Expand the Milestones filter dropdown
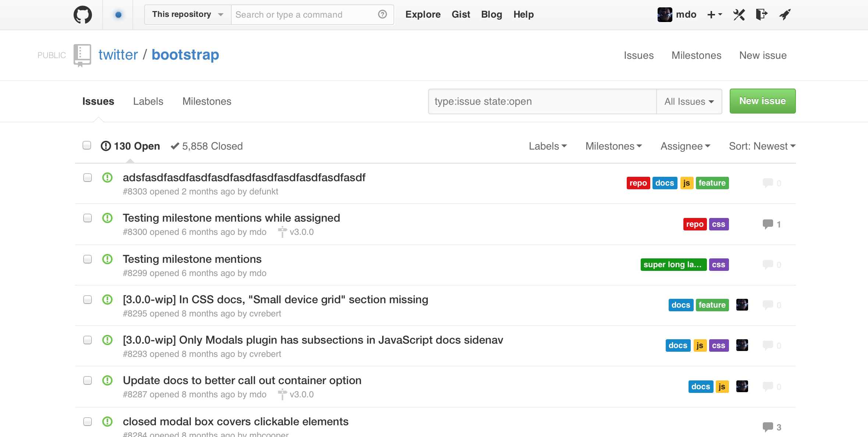 click(x=613, y=146)
